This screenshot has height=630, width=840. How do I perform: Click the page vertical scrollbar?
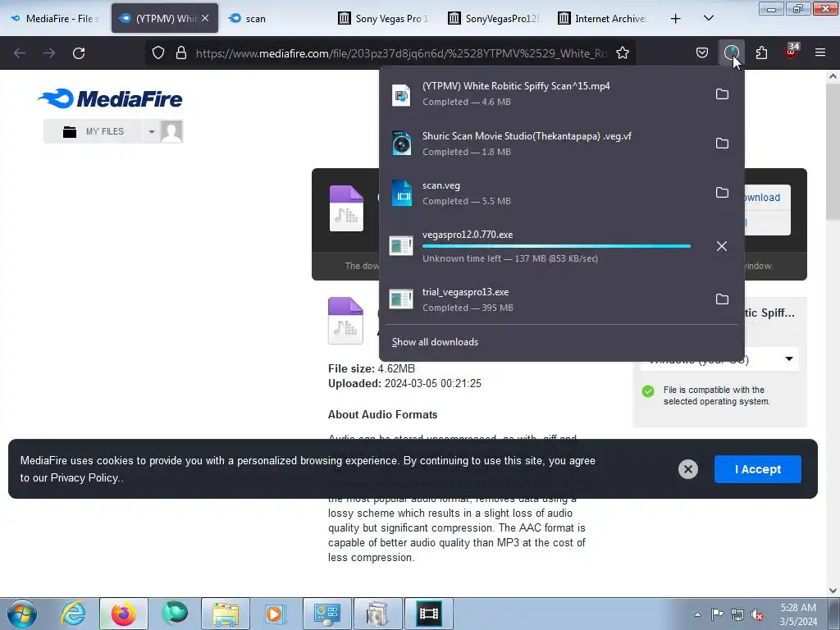(x=833, y=151)
